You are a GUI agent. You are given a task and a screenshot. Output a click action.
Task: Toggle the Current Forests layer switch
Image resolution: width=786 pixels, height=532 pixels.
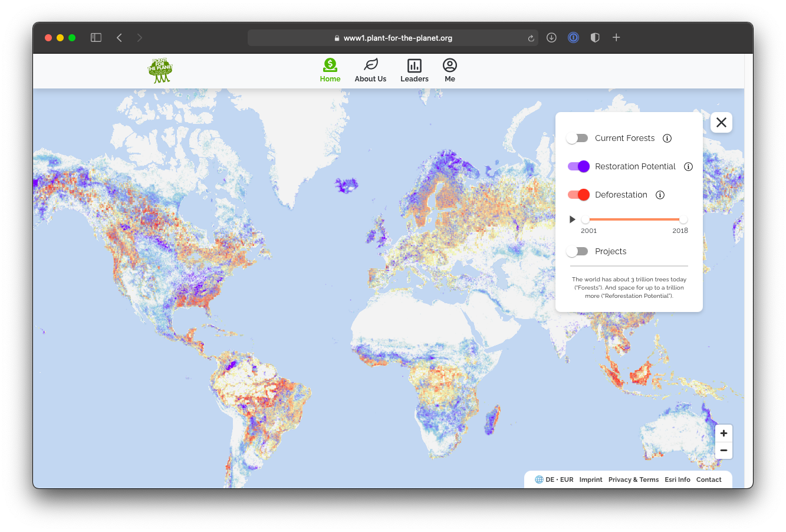[x=577, y=138]
